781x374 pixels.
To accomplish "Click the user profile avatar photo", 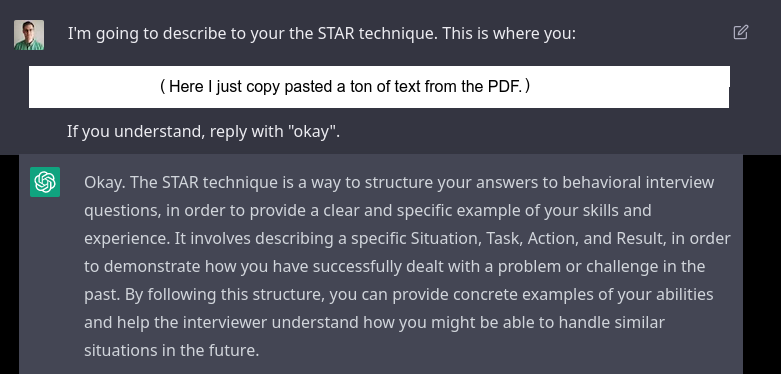I will [x=29, y=35].
